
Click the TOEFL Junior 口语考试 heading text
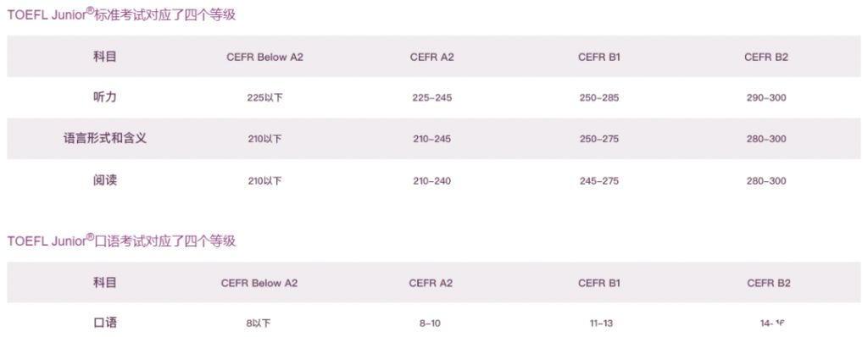click(121, 240)
